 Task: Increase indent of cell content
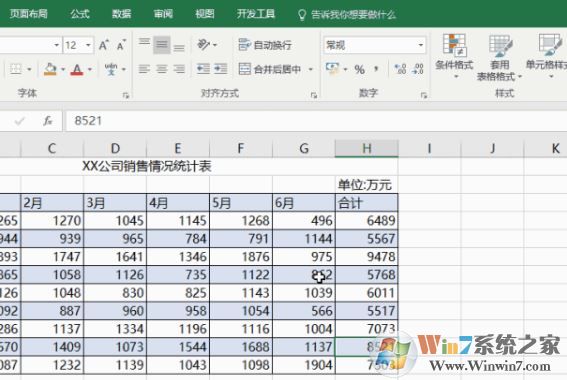point(221,69)
